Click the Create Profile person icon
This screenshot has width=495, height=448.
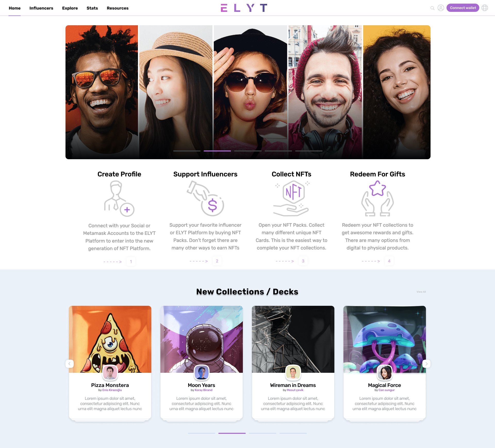tap(119, 199)
